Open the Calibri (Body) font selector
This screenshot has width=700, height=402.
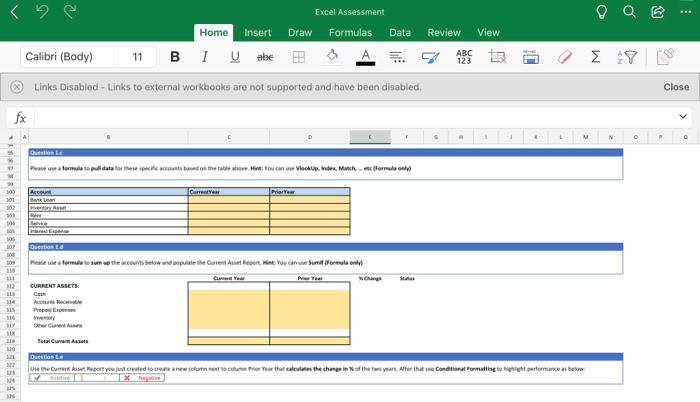click(69, 57)
